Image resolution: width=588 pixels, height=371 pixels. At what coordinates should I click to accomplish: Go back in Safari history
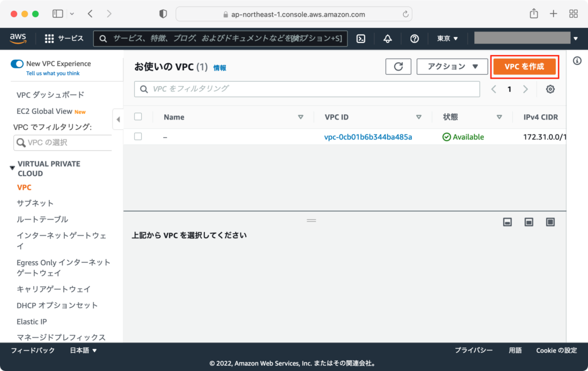point(90,14)
